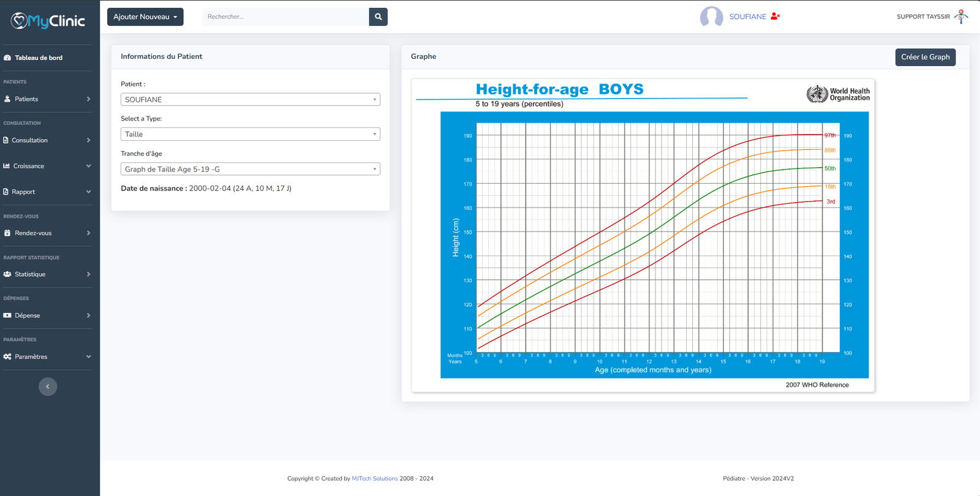Open the Patient dropdown showing SOUFIANE
Image resolution: width=980 pixels, height=496 pixels.
click(x=250, y=99)
